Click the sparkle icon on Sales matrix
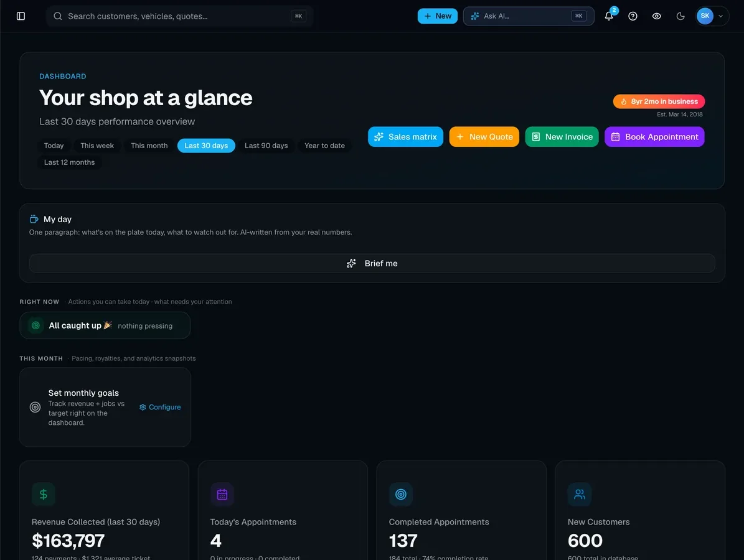 pyautogui.click(x=379, y=136)
